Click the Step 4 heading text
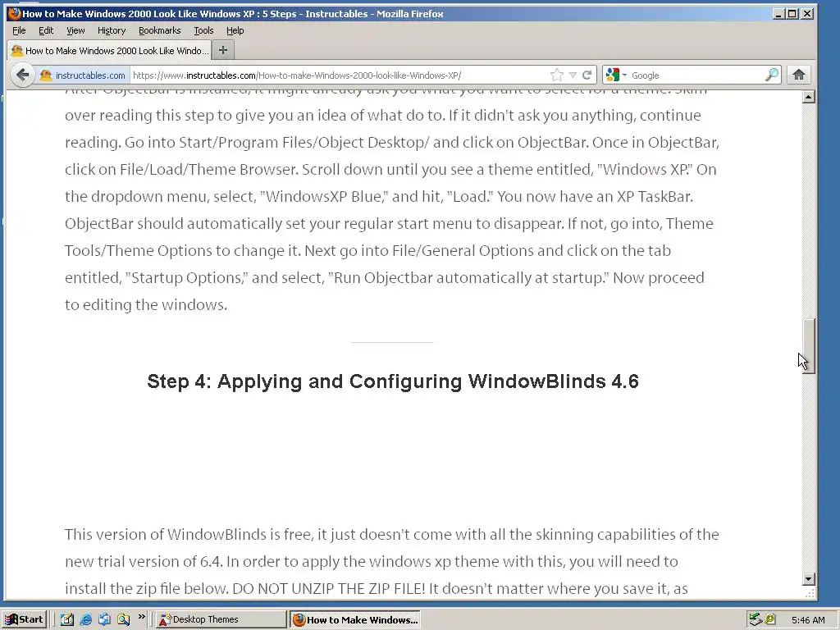The height and width of the screenshot is (630, 840). [393, 381]
